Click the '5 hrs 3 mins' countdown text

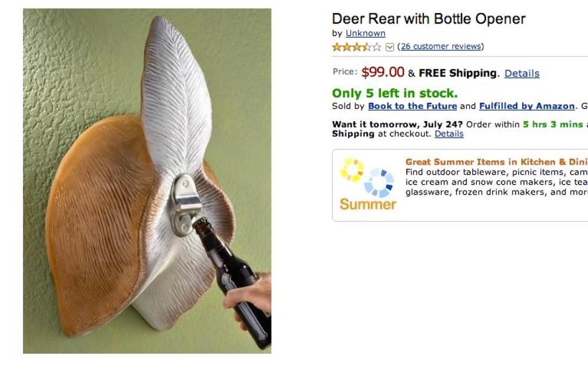pos(553,124)
